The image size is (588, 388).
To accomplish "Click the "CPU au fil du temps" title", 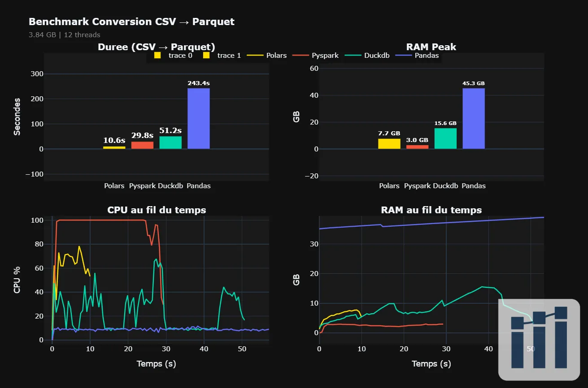I will click(157, 210).
